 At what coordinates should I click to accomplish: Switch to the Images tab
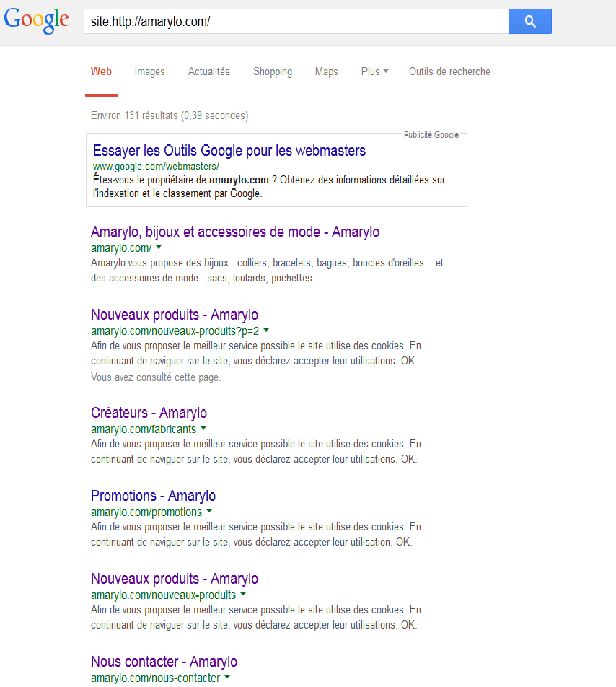pyautogui.click(x=150, y=71)
